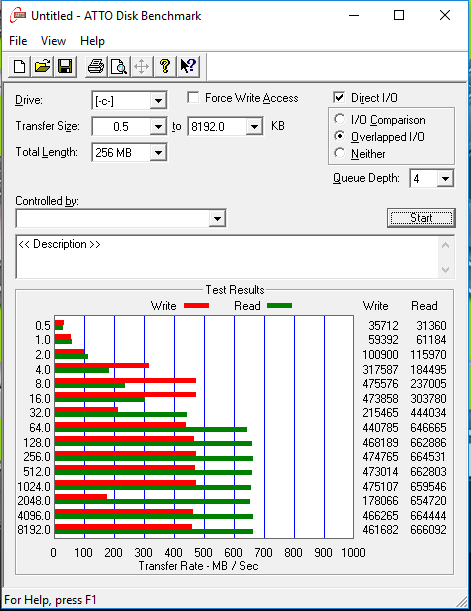Activate the context help arrow icon
The width and height of the screenshot is (471, 611).
(x=188, y=67)
